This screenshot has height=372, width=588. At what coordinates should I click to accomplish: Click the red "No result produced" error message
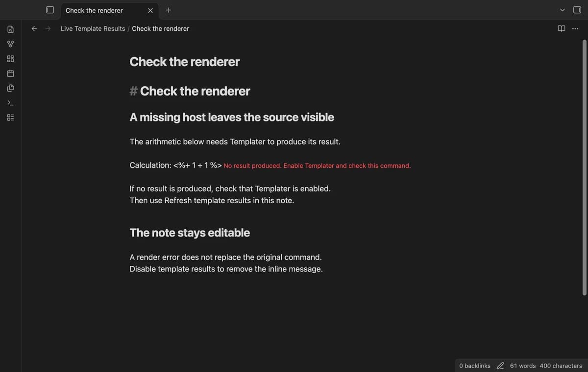tap(317, 165)
